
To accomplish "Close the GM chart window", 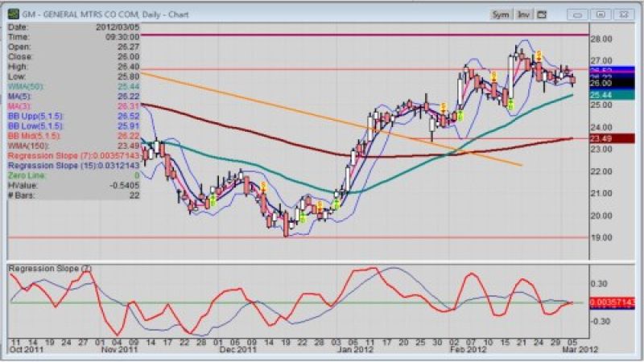I will pos(624,14).
